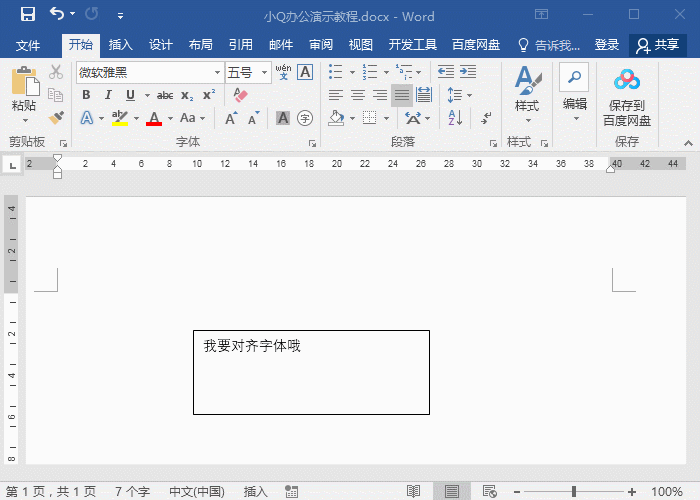Apply text effects blue A icon

pos(87,118)
